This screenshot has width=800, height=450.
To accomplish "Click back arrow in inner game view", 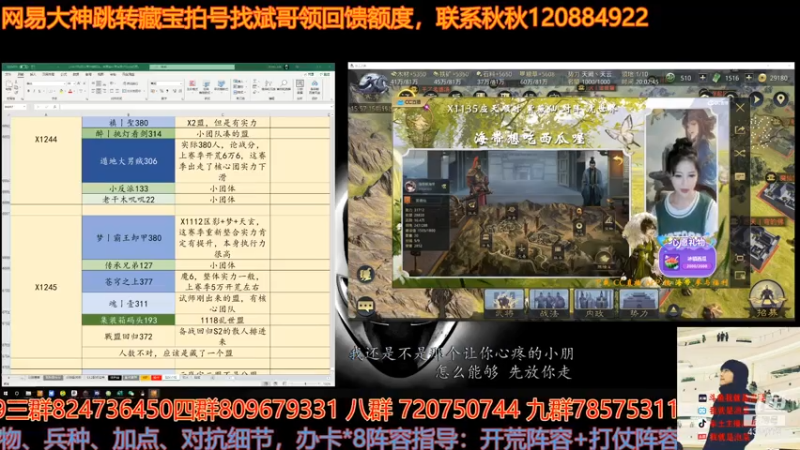I will [x=618, y=160].
